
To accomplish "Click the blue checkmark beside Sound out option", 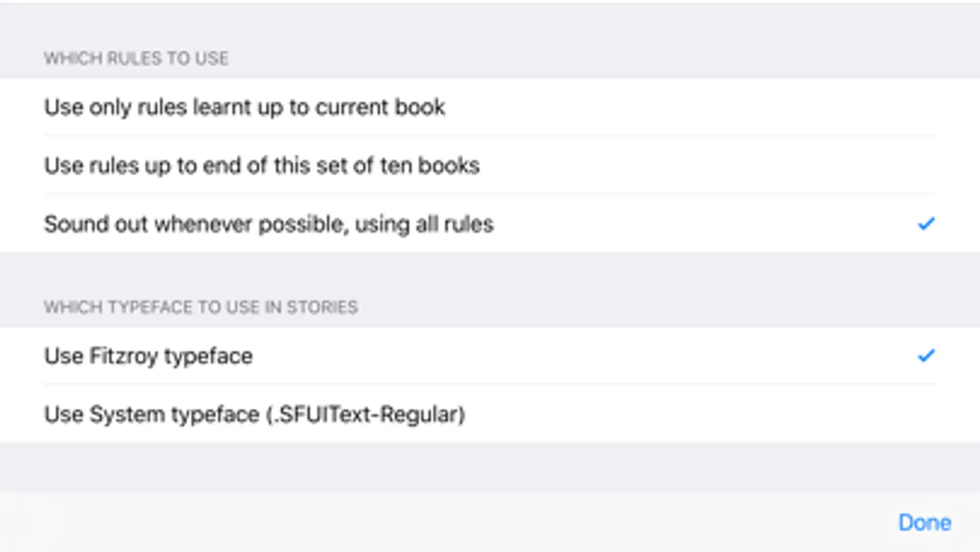I will point(925,224).
